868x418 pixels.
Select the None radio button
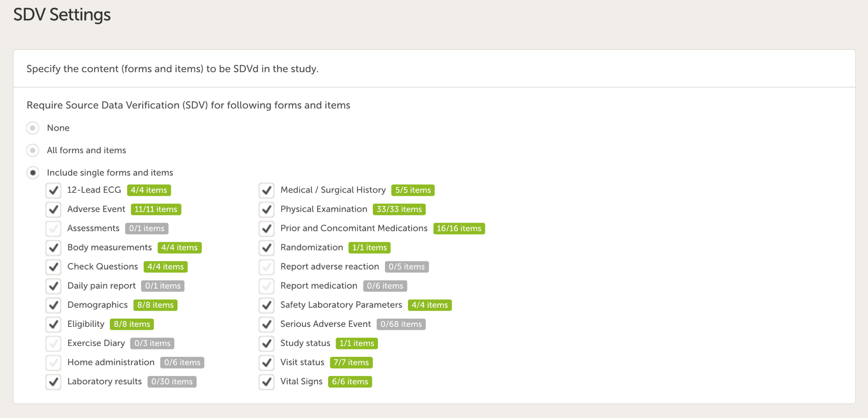pos(33,128)
